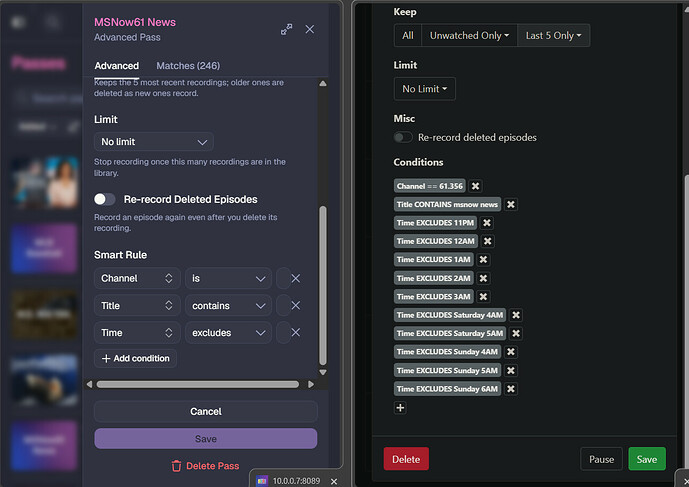Viewport: 689px width, 487px height.
Task: Open the Last 5 Only keep dropdown
Action: [553, 36]
